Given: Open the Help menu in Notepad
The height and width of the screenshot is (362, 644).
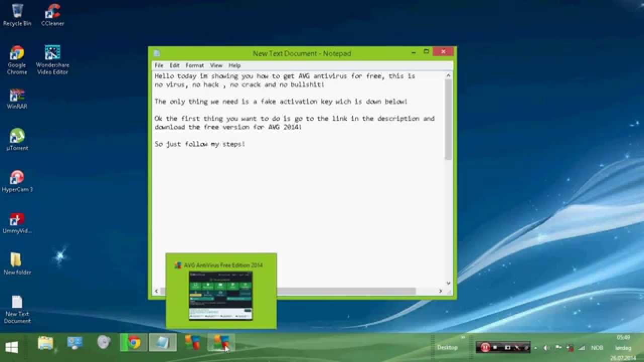Looking at the screenshot, I should 234,65.
